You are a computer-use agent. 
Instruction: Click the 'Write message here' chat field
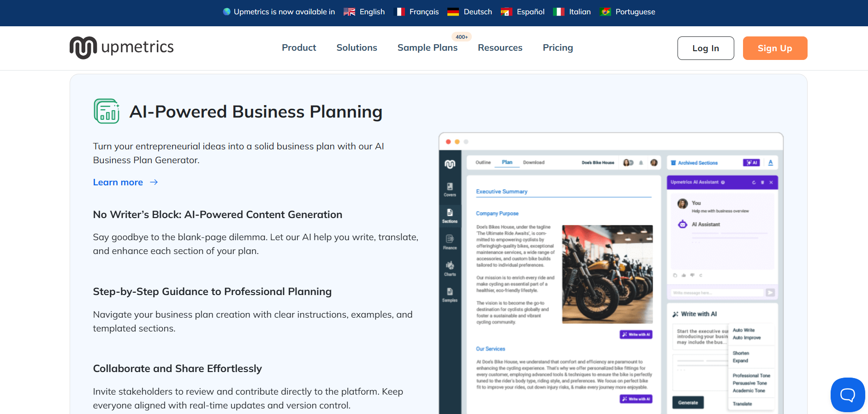(717, 293)
